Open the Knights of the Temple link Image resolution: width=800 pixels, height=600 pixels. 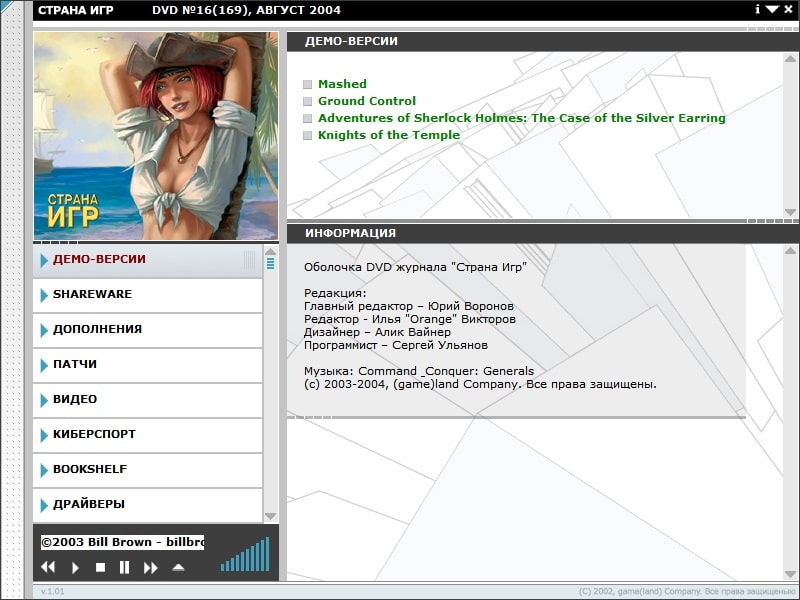[389, 135]
